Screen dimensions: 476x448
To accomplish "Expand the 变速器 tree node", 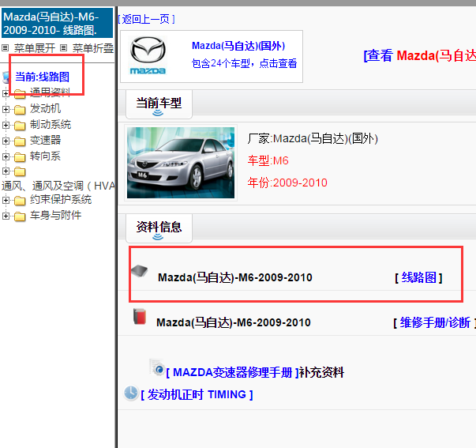I will (x=6, y=141).
